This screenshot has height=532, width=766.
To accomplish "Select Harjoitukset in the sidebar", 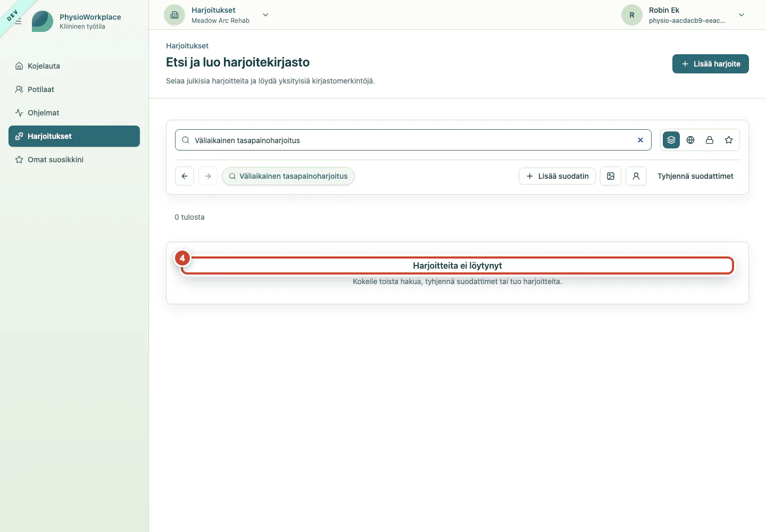I will (74, 136).
